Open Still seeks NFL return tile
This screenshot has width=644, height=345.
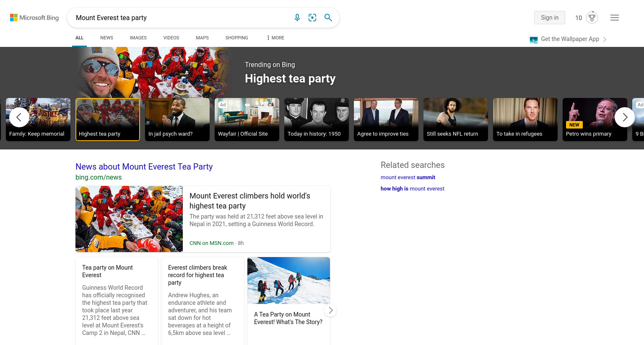click(456, 119)
